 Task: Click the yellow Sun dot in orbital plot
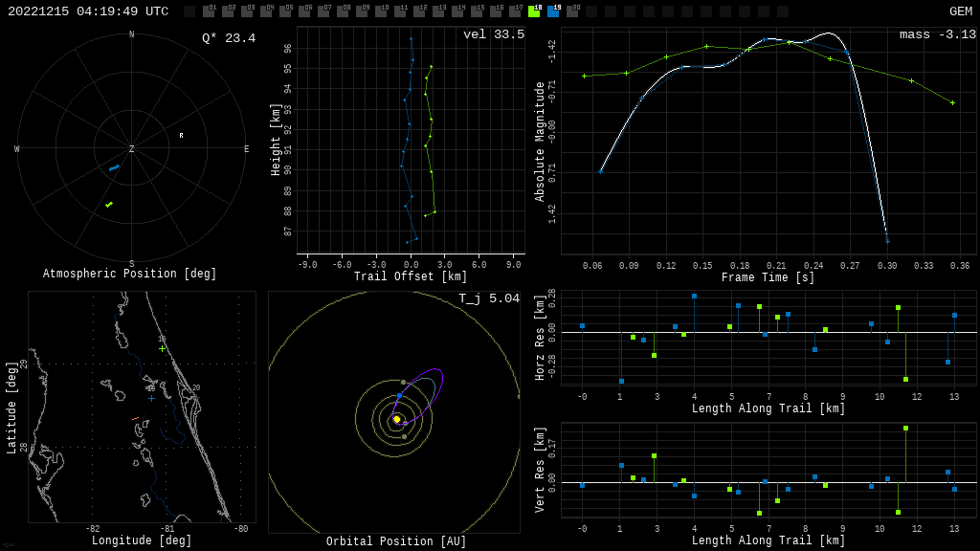pos(396,419)
